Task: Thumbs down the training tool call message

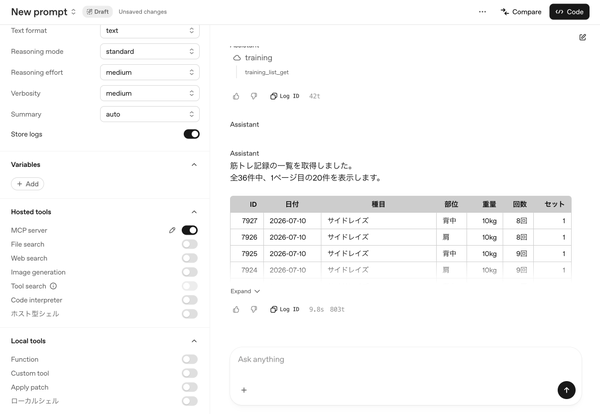Action: pos(254,96)
